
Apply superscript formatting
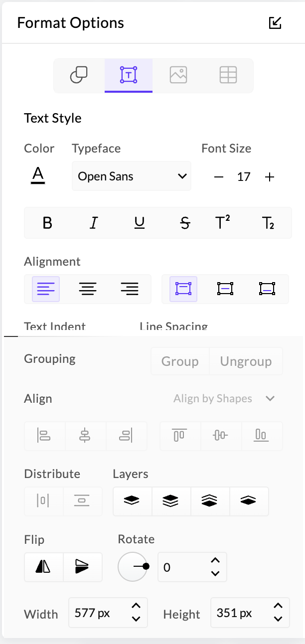[x=222, y=223]
